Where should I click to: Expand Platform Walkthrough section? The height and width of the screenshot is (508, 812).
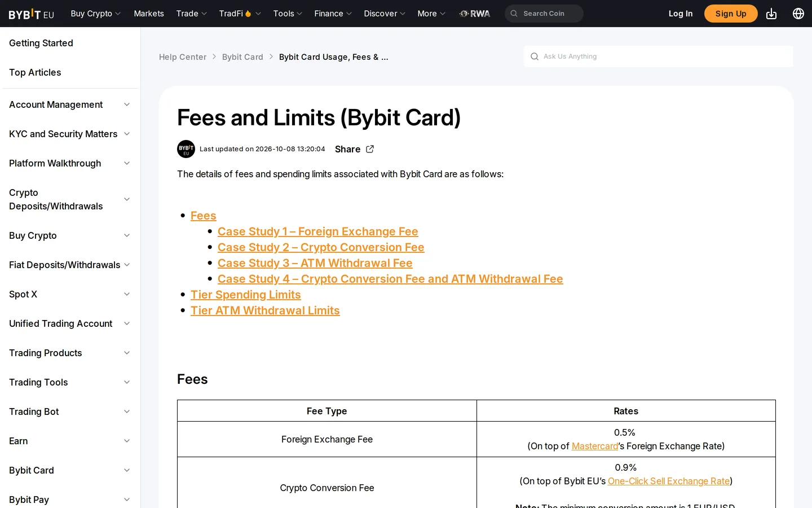(70, 163)
